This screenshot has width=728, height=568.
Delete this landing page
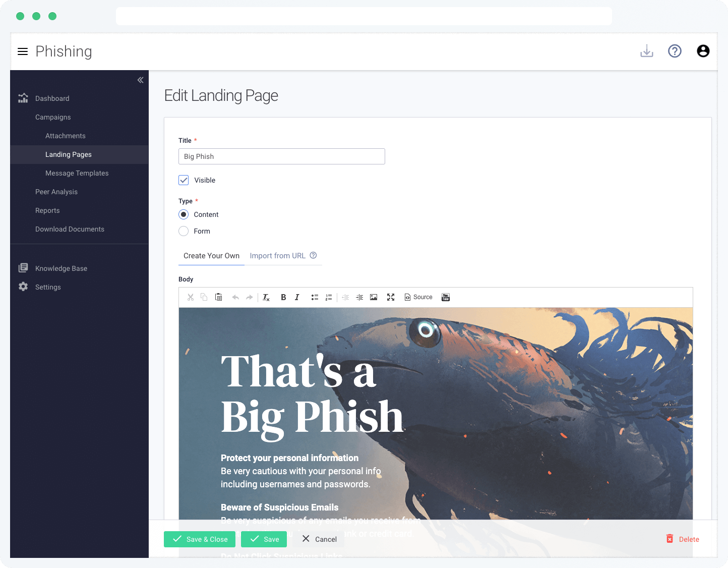(x=683, y=539)
